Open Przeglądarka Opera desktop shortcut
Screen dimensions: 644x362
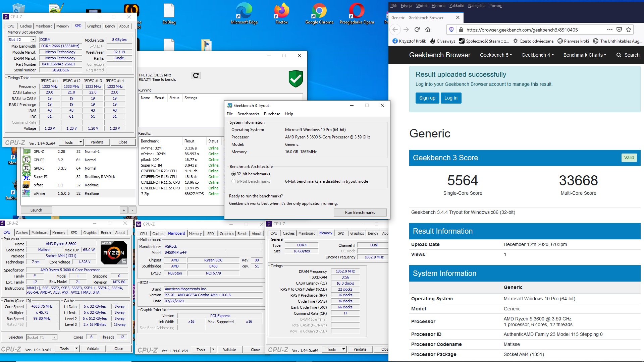(x=357, y=13)
